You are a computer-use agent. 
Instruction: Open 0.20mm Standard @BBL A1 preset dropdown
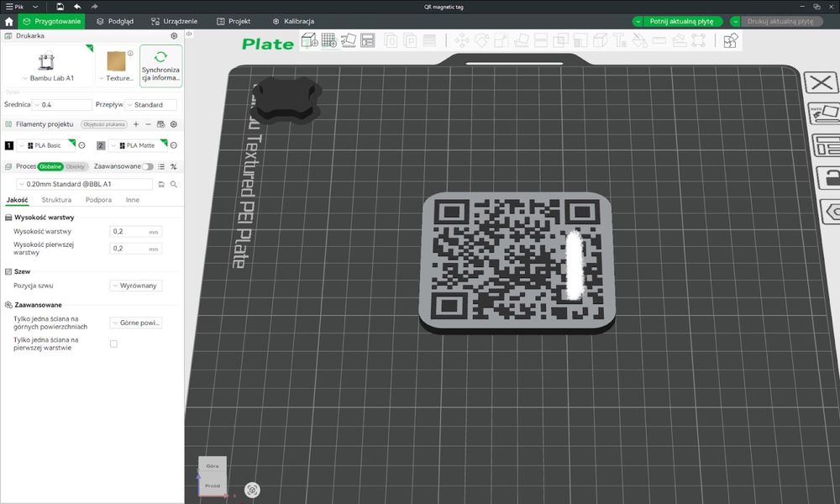(85, 184)
